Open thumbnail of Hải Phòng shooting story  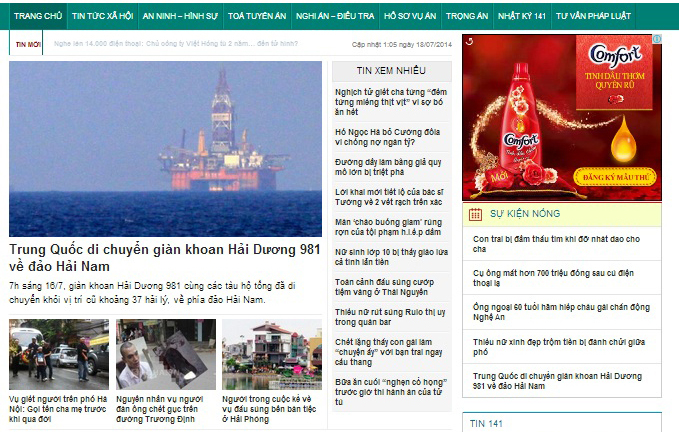(272, 355)
